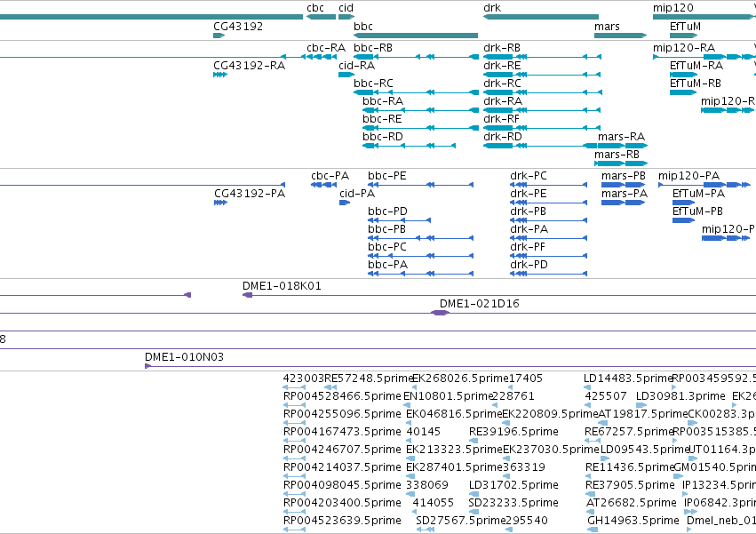Click the drk-RA transcript label
Image resolution: width=756 pixels, height=534 pixels.
pos(503,101)
